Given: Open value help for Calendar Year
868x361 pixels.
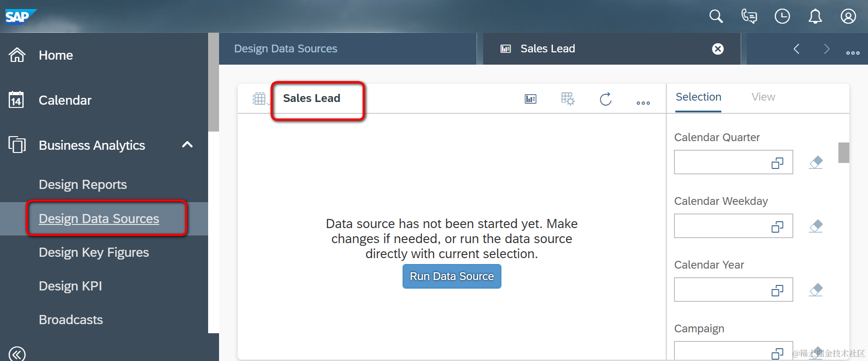Looking at the screenshot, I should coord(777,290).
